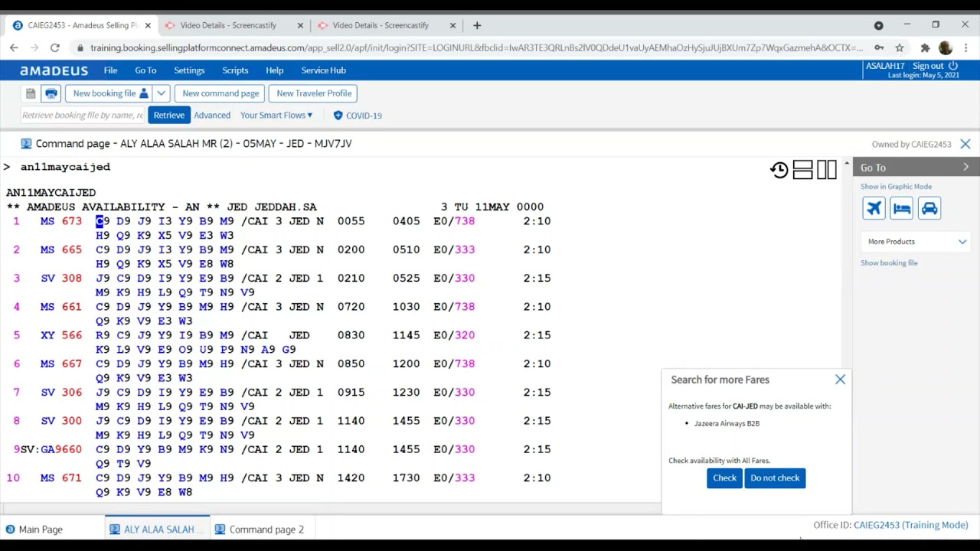Open new browser tab plus button
The image size is (980, 551).
477,25
